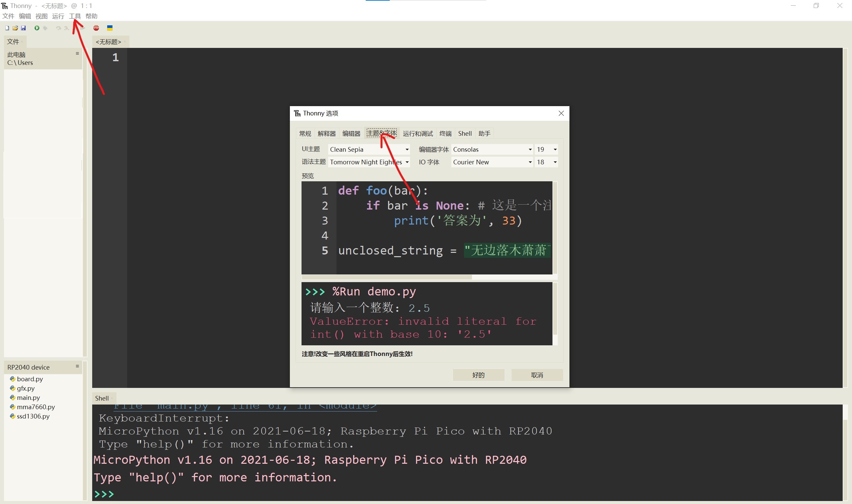Switch to the Shell tab in options dialog
Image resolution: width=852 pixels, height=504 pixels.
point(465,133)
